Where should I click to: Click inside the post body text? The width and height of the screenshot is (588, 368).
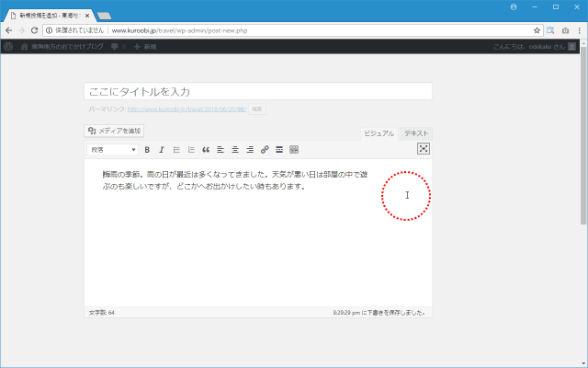235,180
